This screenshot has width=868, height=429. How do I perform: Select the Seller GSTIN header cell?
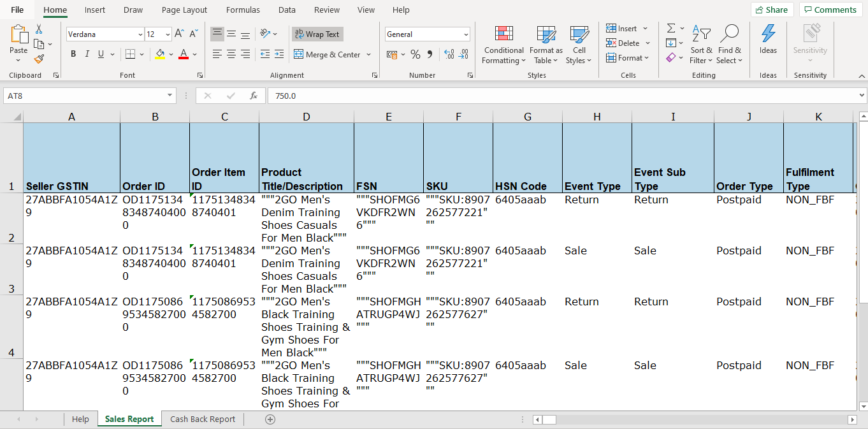pos(71,158)
